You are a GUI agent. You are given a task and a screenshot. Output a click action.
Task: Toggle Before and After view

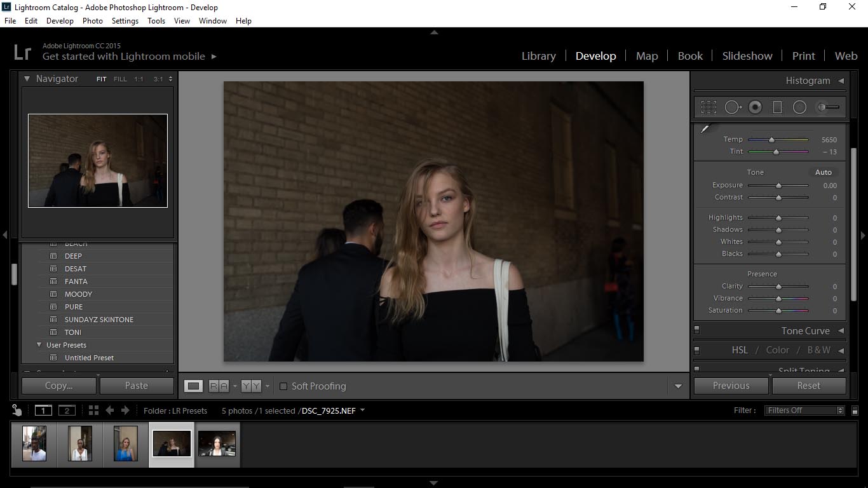tap(219, 386)
